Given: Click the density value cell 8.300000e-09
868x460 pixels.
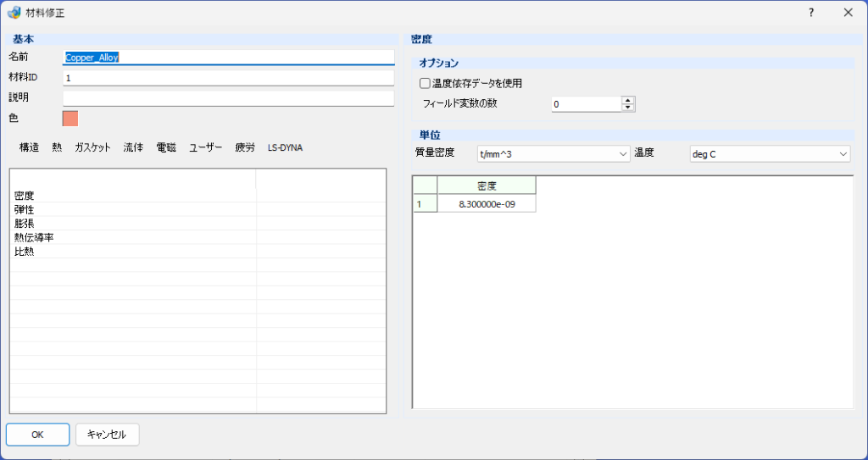Looking at the screenshot, I should point(487,203).
